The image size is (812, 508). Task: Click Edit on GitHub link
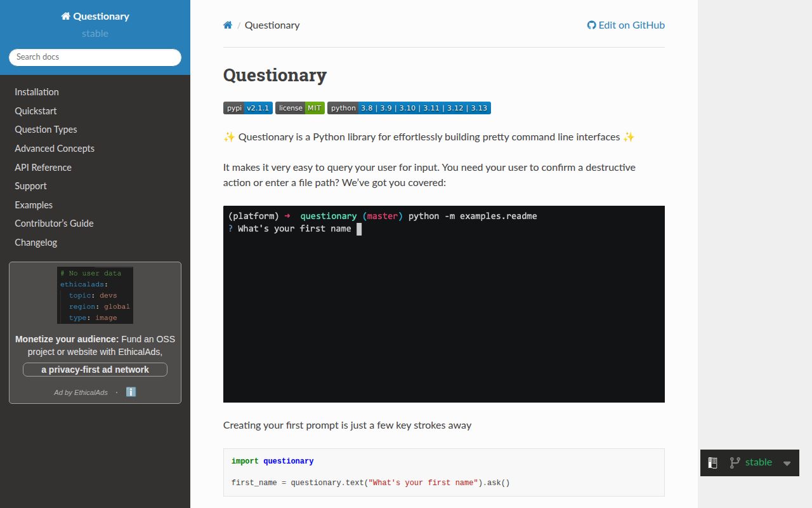coord(626,25)
